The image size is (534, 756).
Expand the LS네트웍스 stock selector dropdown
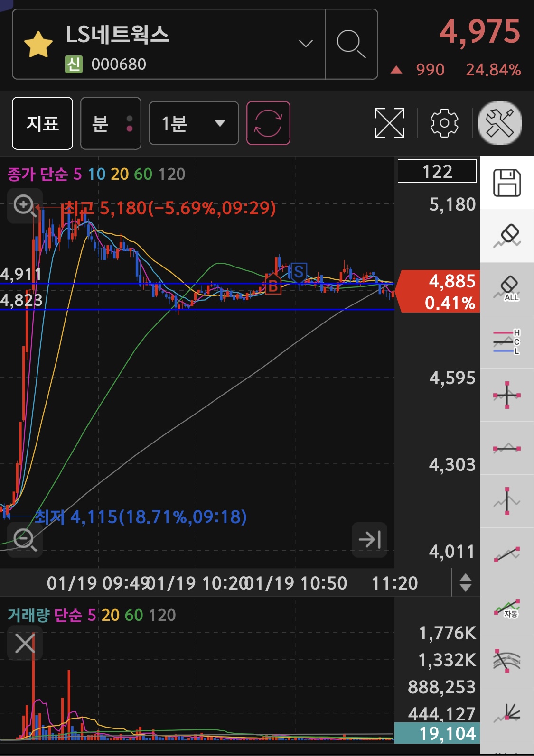[x=306, y=44]
